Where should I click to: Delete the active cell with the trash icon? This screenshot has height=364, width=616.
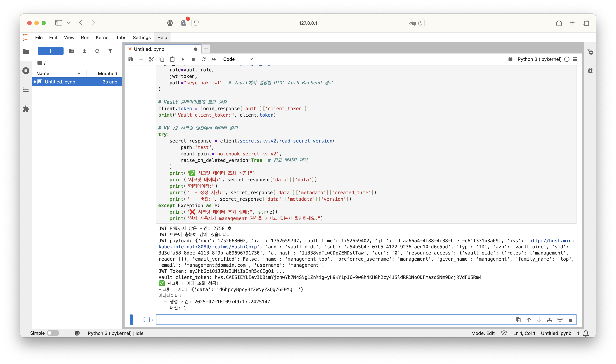click(570, 320)
